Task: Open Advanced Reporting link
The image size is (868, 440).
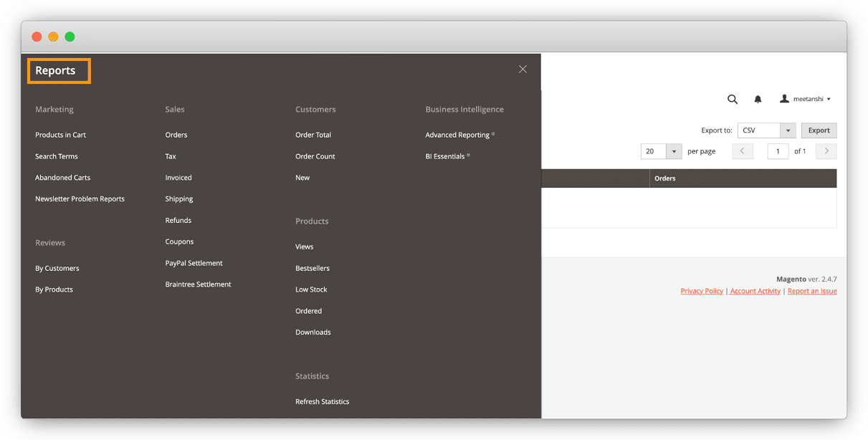Action: coord(459,135)
